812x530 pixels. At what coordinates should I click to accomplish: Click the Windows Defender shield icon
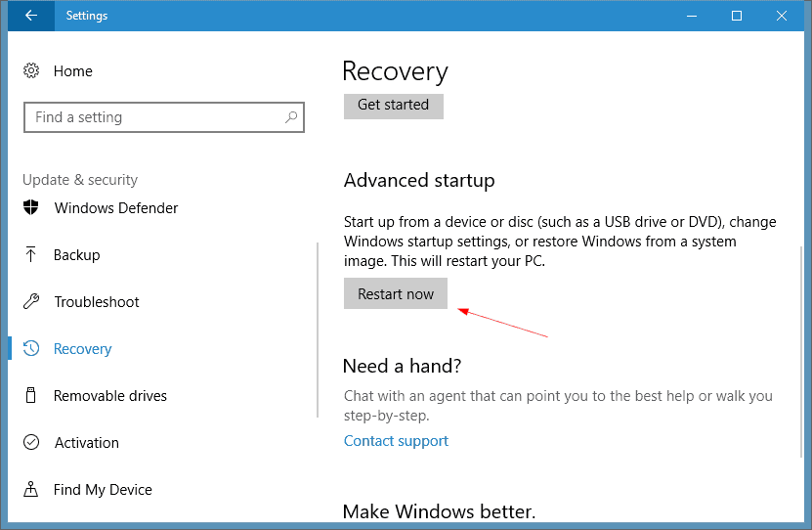(x=31, y=208)
